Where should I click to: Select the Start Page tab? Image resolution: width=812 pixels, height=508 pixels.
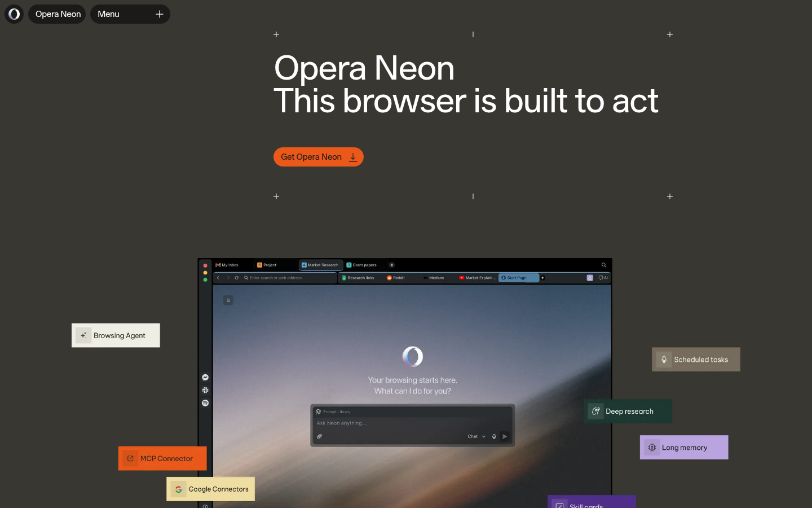[x=519, y=278]
